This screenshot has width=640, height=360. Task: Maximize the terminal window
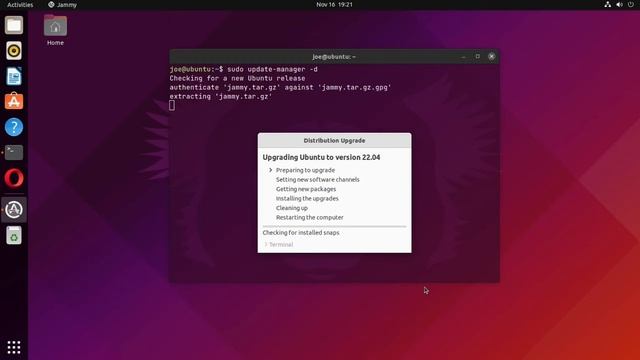478,56
